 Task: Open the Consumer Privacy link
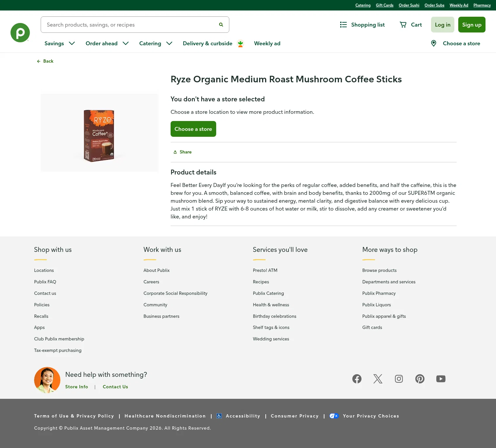click(295, 416)
